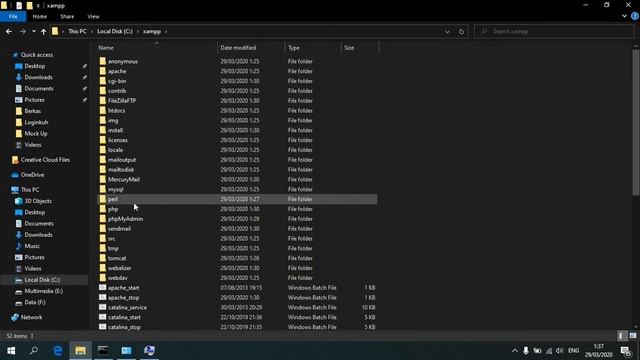Screen dimensions: 640x360
Task: Click 'Local Disk (C:)' in the address breadcrumb
Action: click(115, 31)
